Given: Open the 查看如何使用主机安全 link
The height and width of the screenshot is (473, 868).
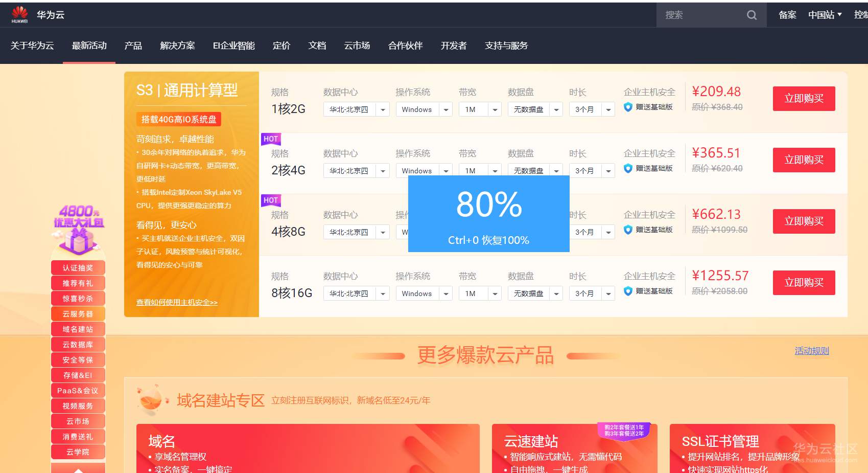Looking at the screenshot, I should (x=177, y=302).
